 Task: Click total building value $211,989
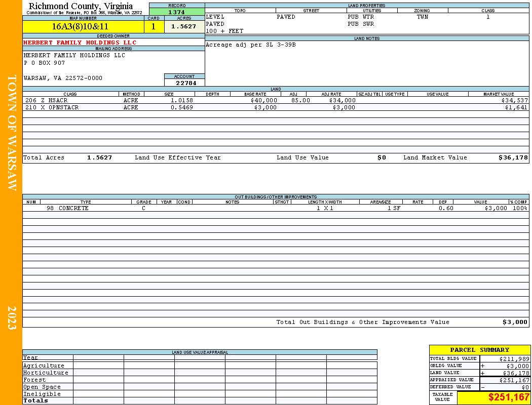click(x=514, y=359)
